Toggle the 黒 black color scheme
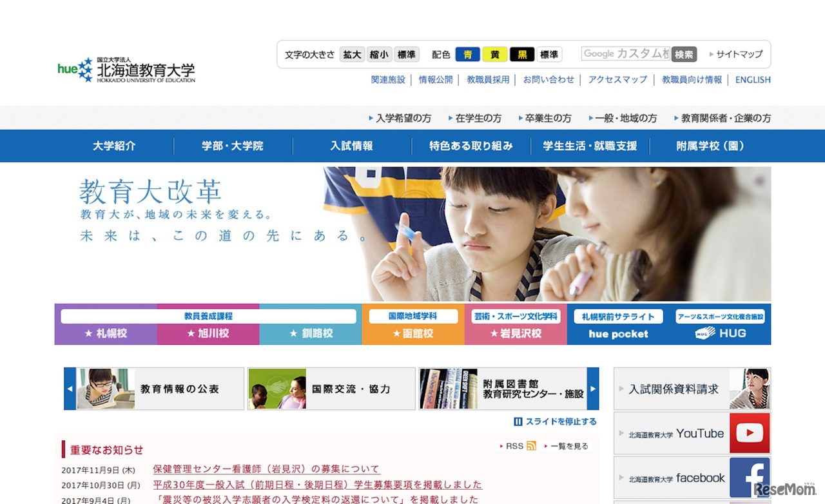This screenshot has height=504, width=825. pyautogui.click(x=522, y=54)
